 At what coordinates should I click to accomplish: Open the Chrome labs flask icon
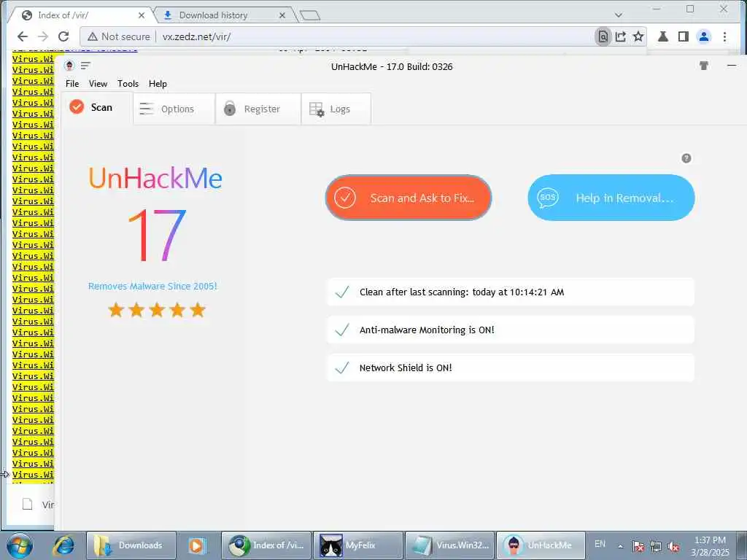coord(662,36)
